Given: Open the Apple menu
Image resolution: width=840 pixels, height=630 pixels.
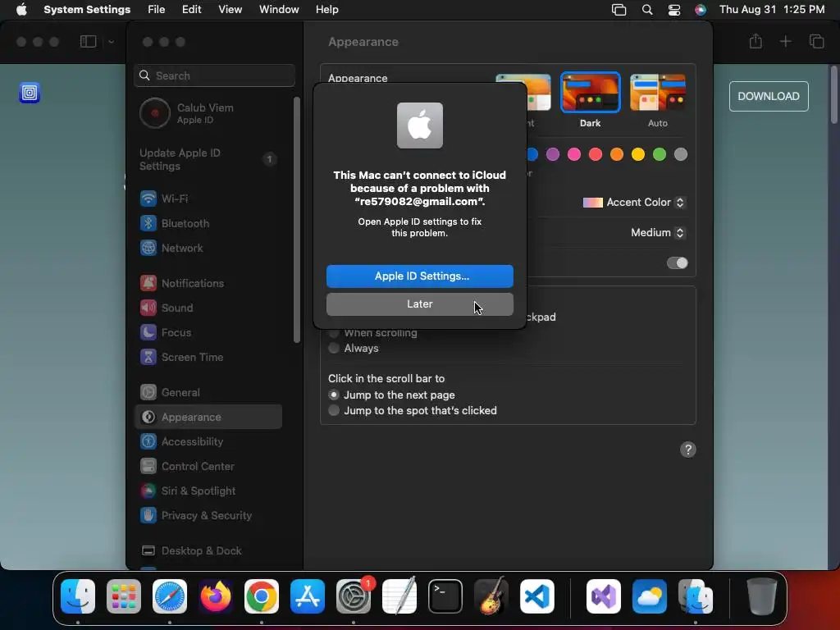Looking at the screenshot, I should (21, 10).
